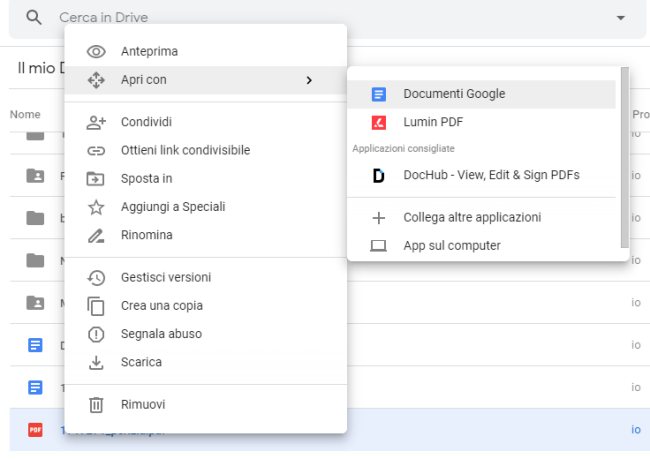650x459 pixels.
Task: Choose Scarica to download the file
Action: click(x=206, y=362)
